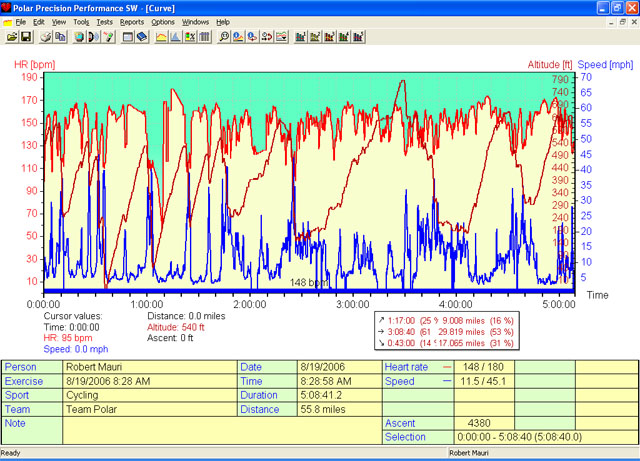The height and width of the screenshot is (461, 640).
Task: Open the Help menu
Action: click(x=223, y=22)
